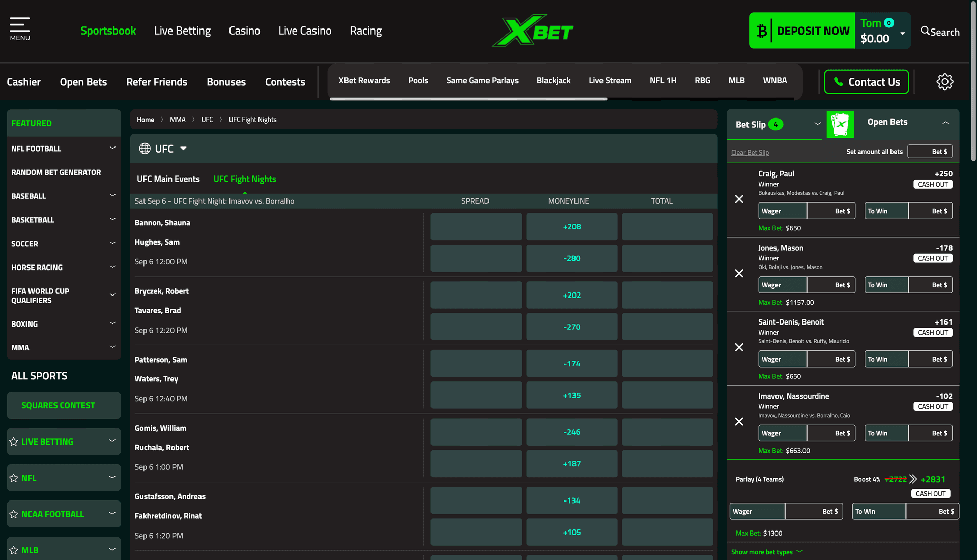The height and width of the screenshot is (560, 977).
Task: Click the Bitcoin icon in Deposit Now
Action: point(761,31)
